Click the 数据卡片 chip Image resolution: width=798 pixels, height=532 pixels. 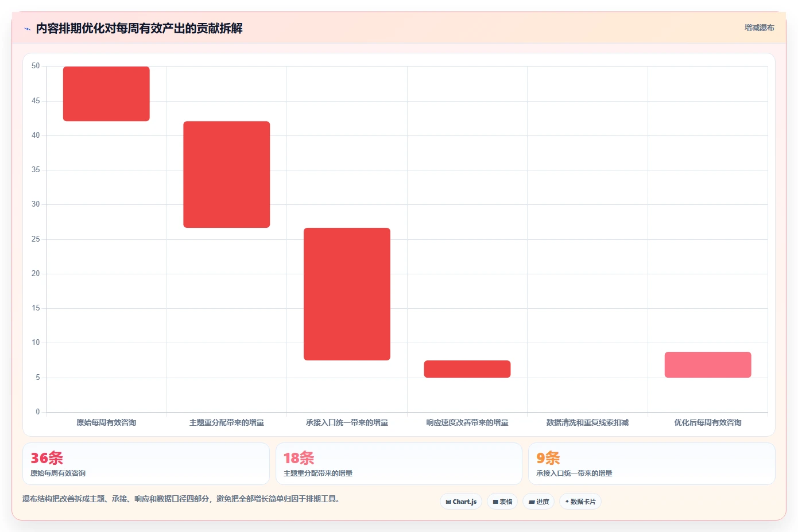click(x=580, y=502)
